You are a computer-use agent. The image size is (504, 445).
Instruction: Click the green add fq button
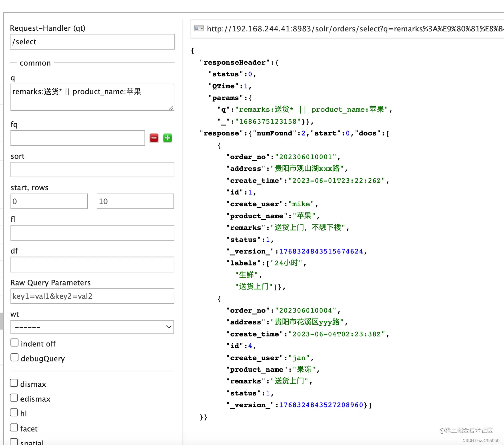coord(168,138)
